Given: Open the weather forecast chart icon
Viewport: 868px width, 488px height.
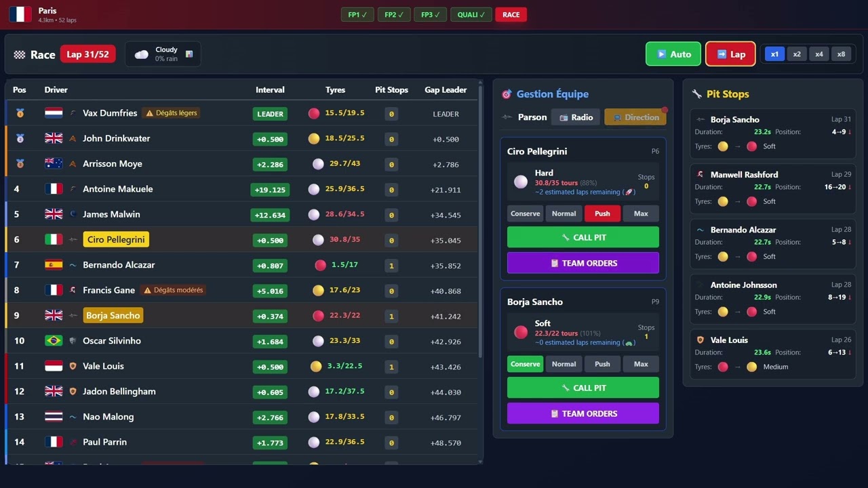Looking at the screenshot, I should coord(189,54).
